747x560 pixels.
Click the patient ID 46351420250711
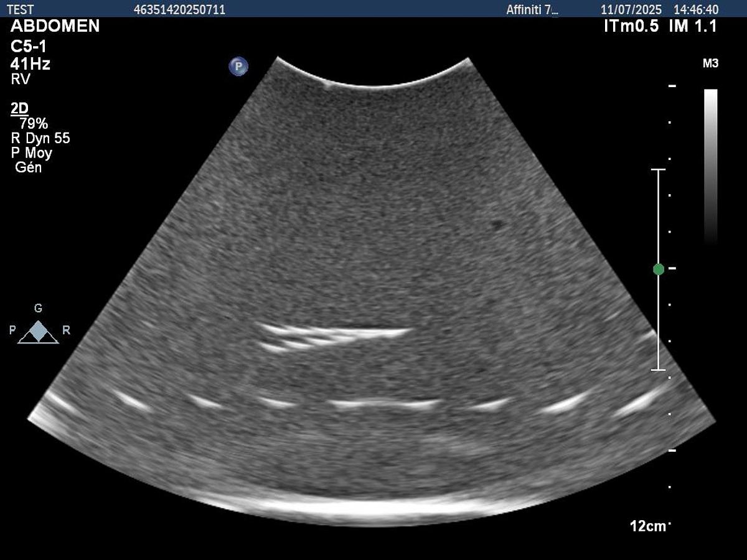pyautogui.click(x=179, y=9)
